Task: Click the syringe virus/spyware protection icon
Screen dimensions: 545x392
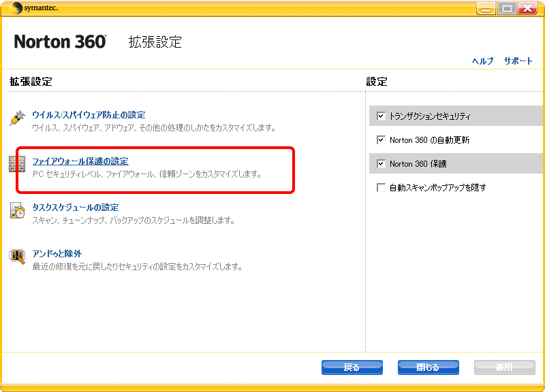Action: (17, 118)
